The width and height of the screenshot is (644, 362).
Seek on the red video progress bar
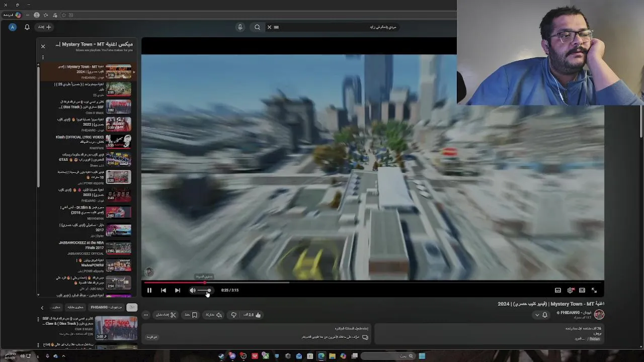coord(372,282)
